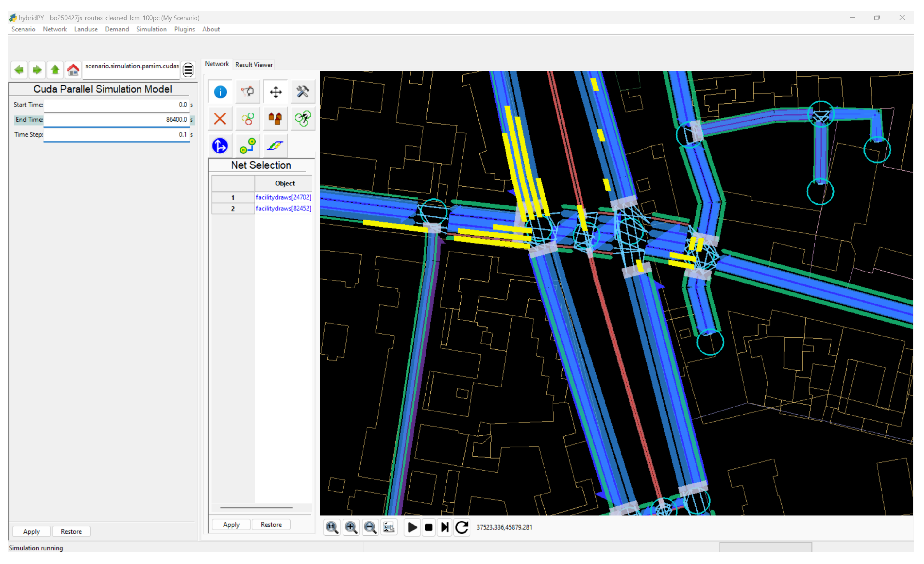924x564 pixels.
Task: Select the blue turn-arrow connections tool
Action: coord(220,146)
